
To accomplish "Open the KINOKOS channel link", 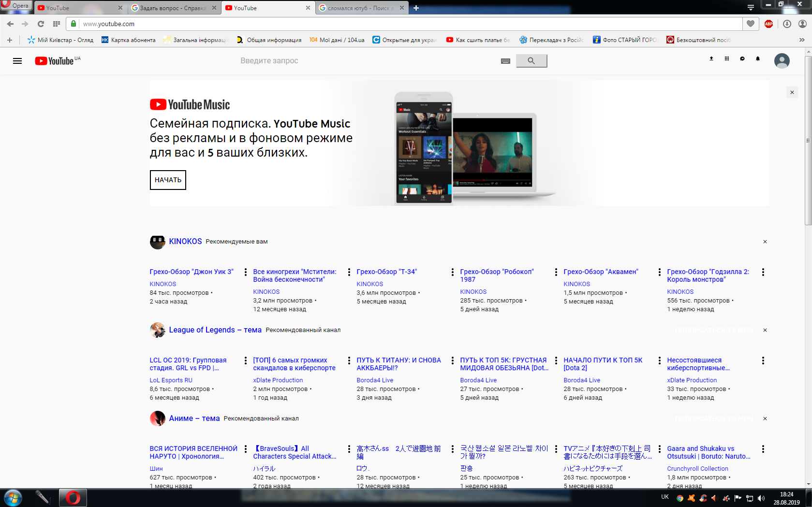I will coord(185,241).
